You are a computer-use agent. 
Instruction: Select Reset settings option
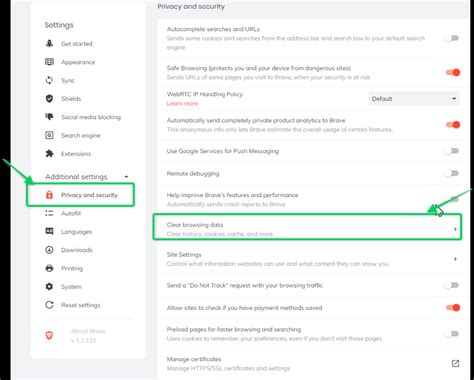[x=80, y=305]
